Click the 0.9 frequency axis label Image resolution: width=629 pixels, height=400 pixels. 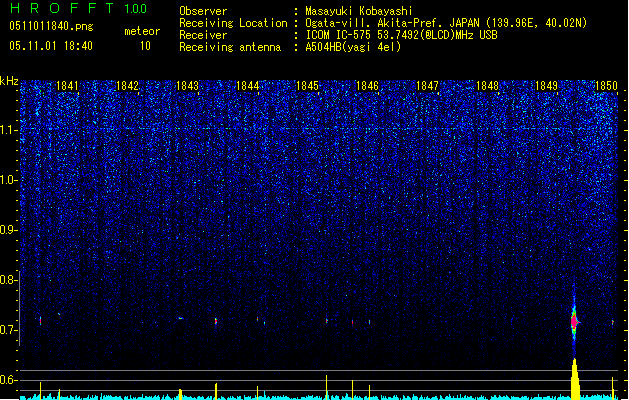click(x=8, y=230)
